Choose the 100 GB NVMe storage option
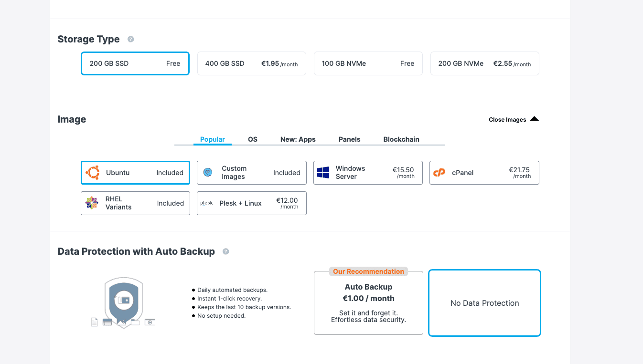Viewport: 643px width, 364px height. click(368, 63)
